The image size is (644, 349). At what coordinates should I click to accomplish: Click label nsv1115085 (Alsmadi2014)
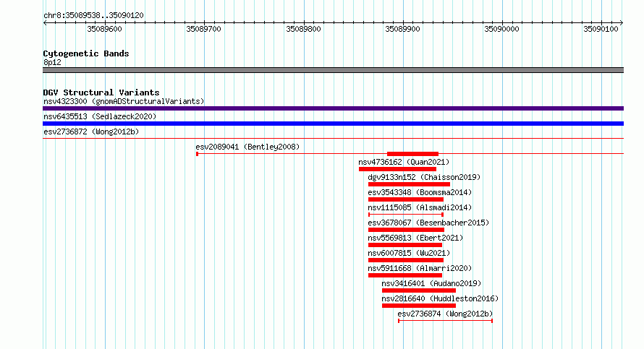pyautogui.click(x=420, y=207)
